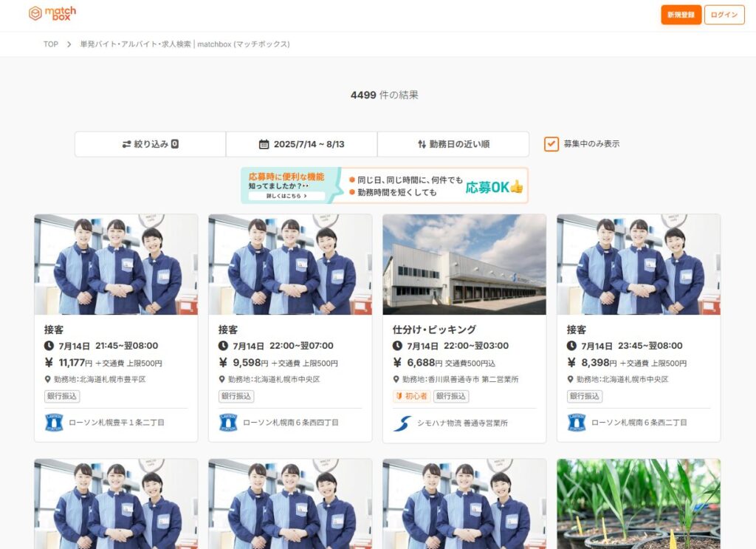Open employer ローソン札幌豊平1条二丁目
This screenshot has width=756, height=549.
pos(117,423)
